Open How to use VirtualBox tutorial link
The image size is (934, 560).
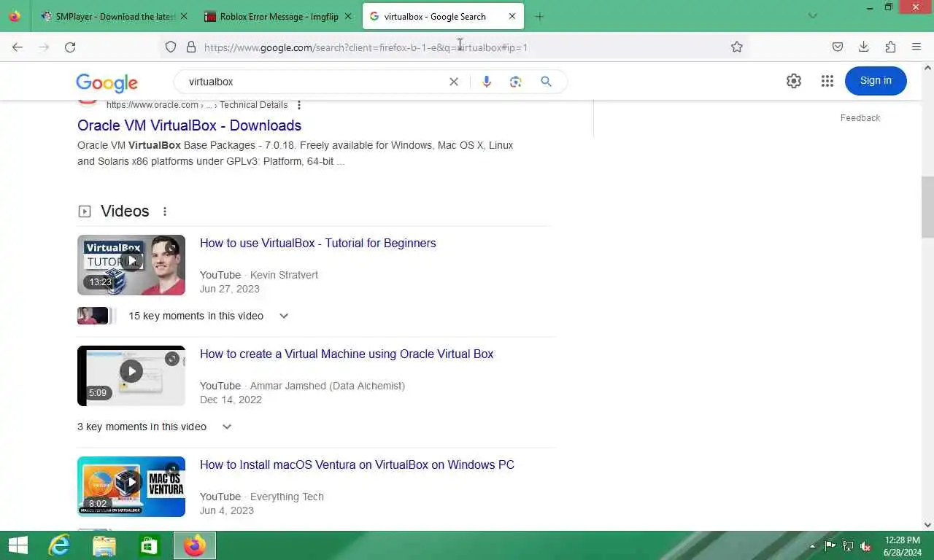tap(318, 244)
